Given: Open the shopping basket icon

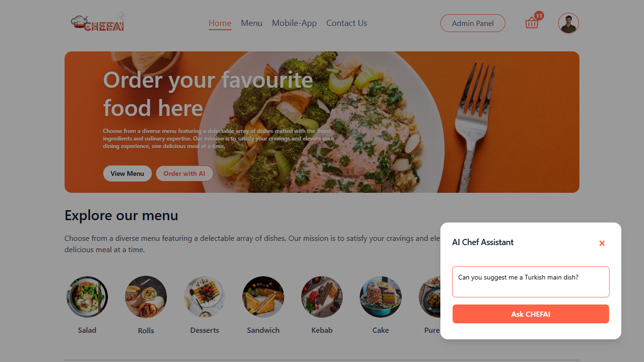Looking at the screenshot, I should (531, 23).
